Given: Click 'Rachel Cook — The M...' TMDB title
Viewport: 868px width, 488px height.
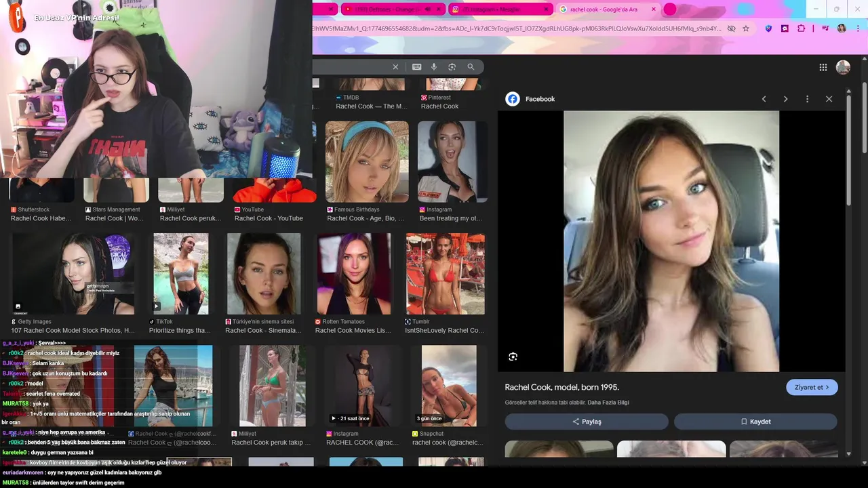Looking at the screenshot, I should [x=372, y=106].
